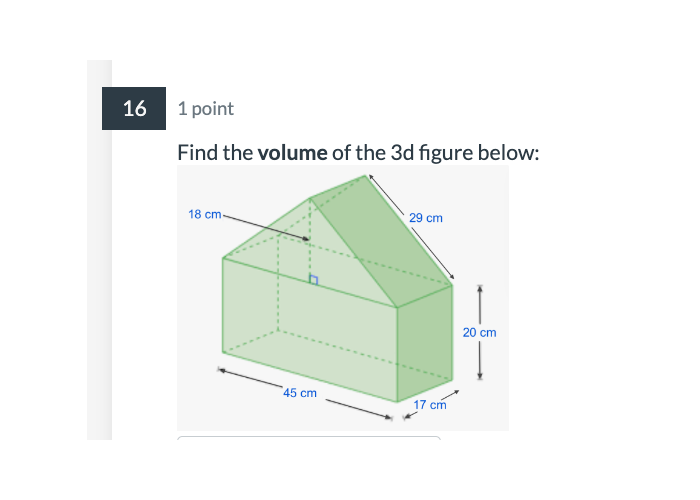Click the question number 16 badge
This screenshot has height=500, width=700.
pyautogui.click(x=135, y=108)
